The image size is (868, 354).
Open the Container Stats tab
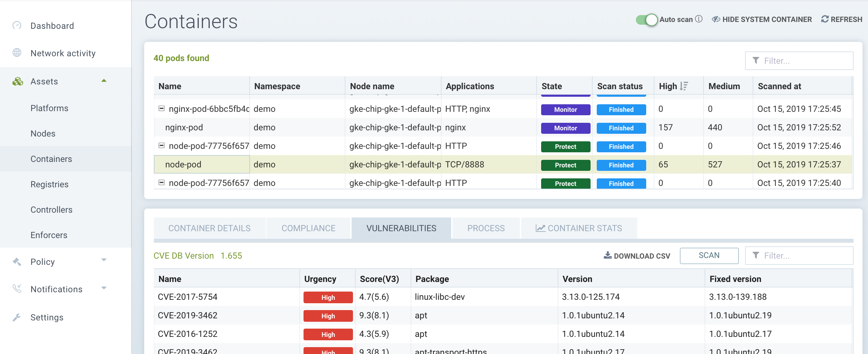tap(579, 228)
